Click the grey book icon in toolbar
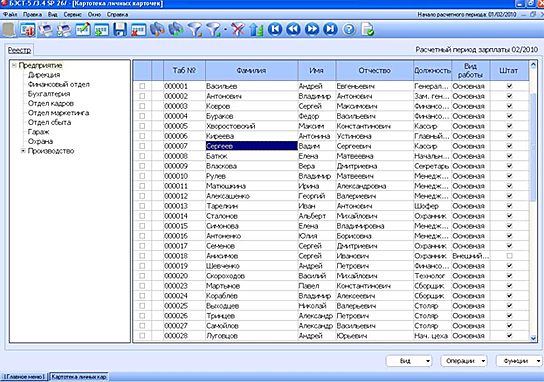 click(x=9, y=29)
